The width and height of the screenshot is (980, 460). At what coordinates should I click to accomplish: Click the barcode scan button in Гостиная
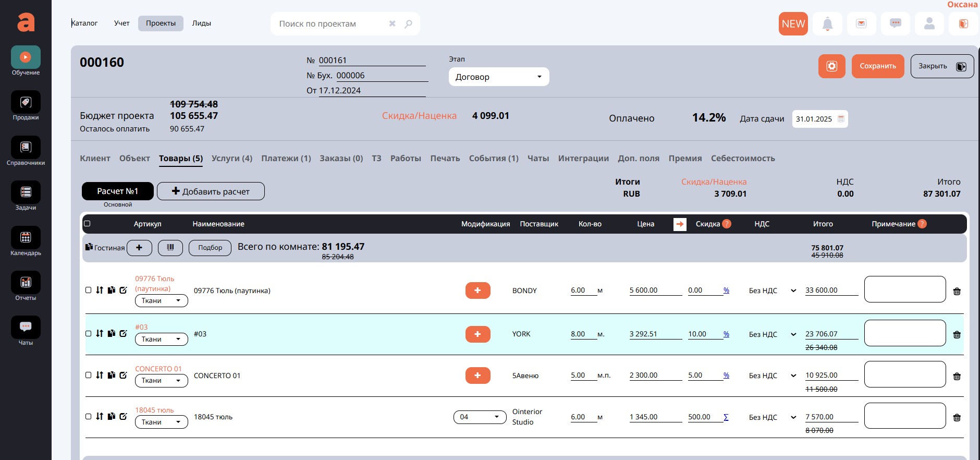click(170, 248)
